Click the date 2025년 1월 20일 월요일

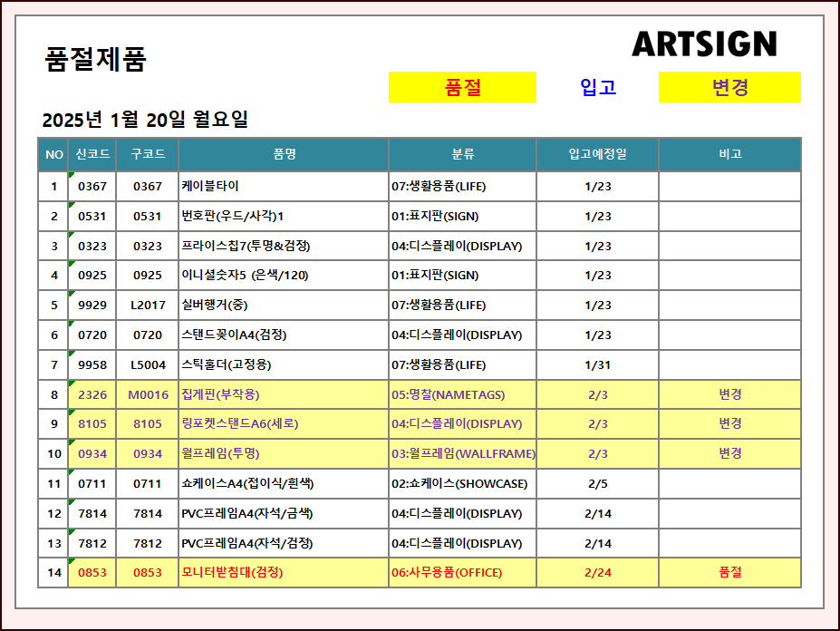point(145,120)
